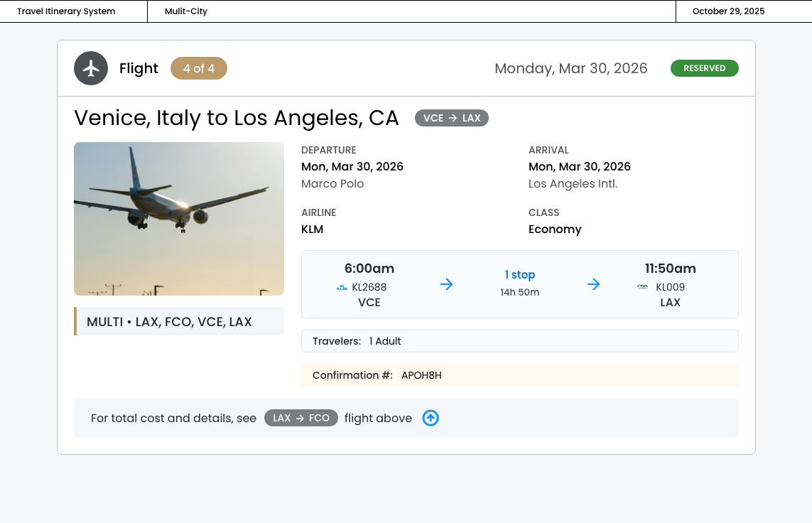Open the 1 stop layover details

(x=520, y=275)
